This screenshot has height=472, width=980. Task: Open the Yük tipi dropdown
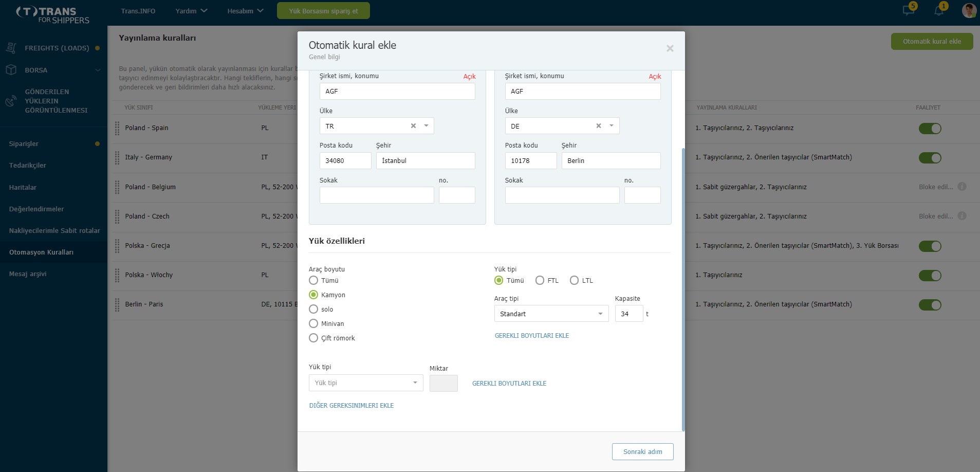tap(366, 383)
